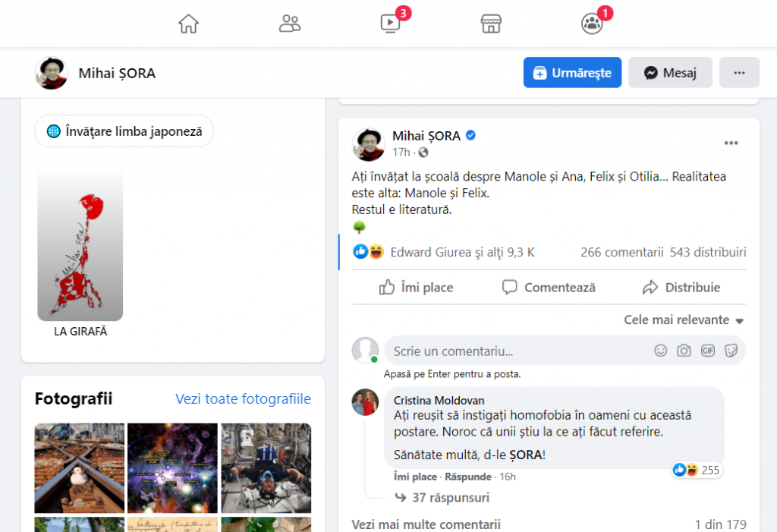Open the post options three-dots menu

pos(731,143)
